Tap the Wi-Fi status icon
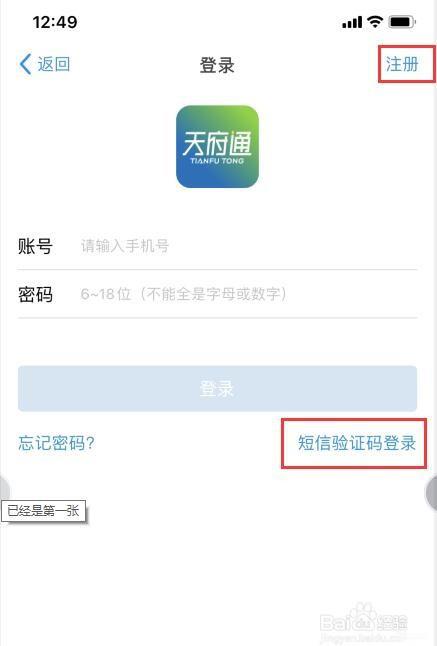This screenshot has width=437, height=646. click(375, 21)
